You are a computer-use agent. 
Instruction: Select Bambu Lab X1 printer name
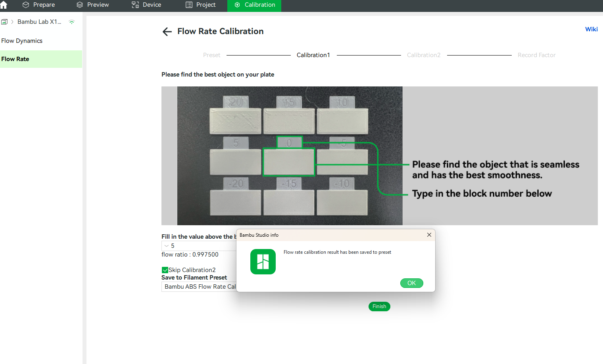(39, 22)
